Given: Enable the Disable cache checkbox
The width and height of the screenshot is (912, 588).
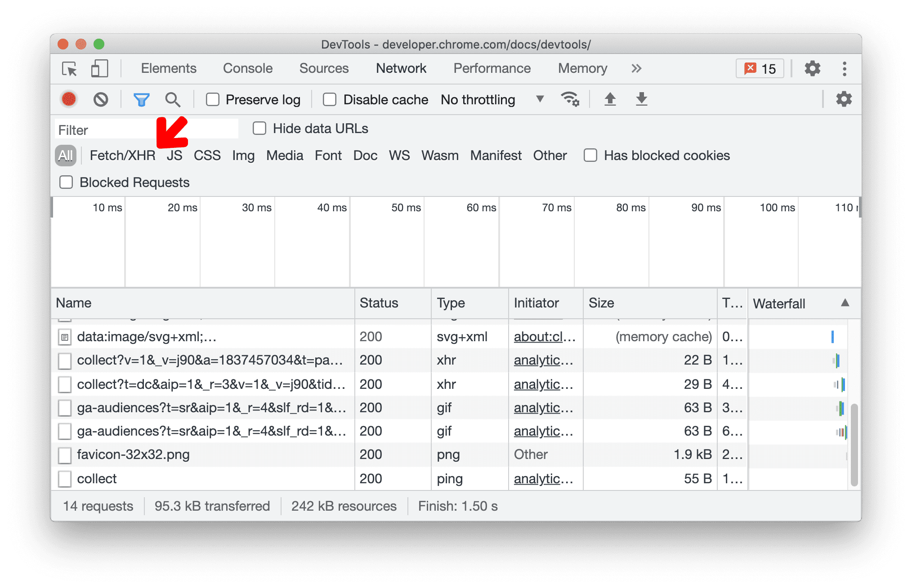Looking at the screenshot, I should (328, 100).
